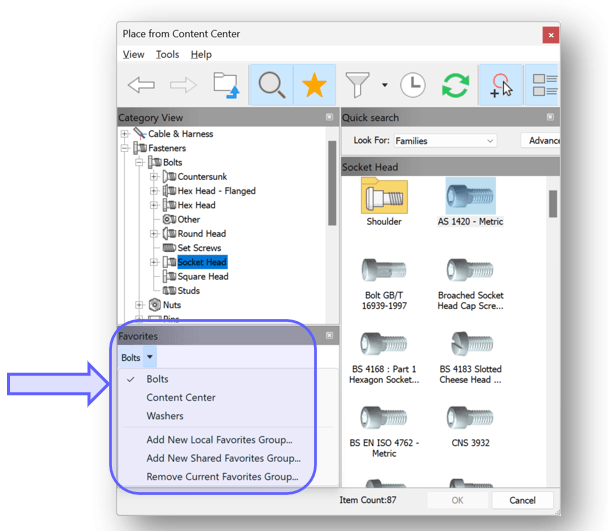608x531 pixels.
Task: Click Add New Local Favorites Group
Action: 219,439
